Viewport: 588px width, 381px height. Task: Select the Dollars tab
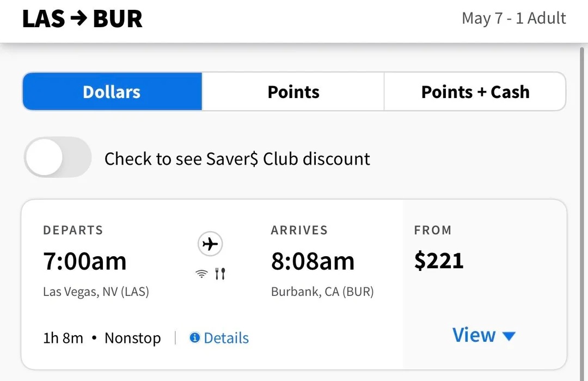pyautogui.click(x=112, y=92)
